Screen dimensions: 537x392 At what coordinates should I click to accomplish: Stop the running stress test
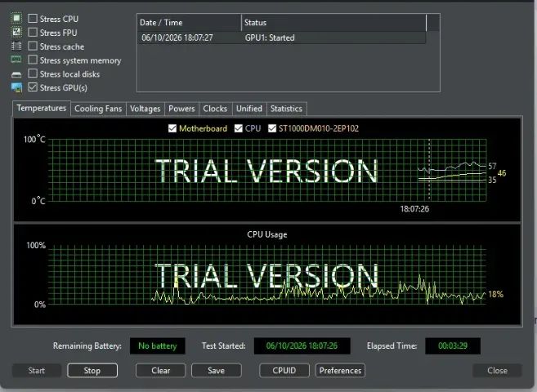92,371
